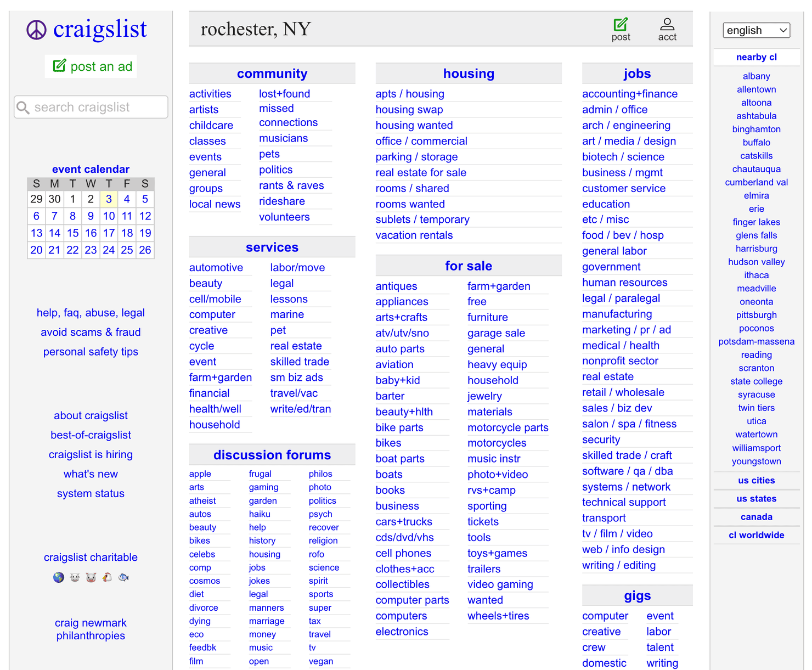812x670 pixels.
Task: Open craig newmark philanthropies link
Action: point(91,629)
